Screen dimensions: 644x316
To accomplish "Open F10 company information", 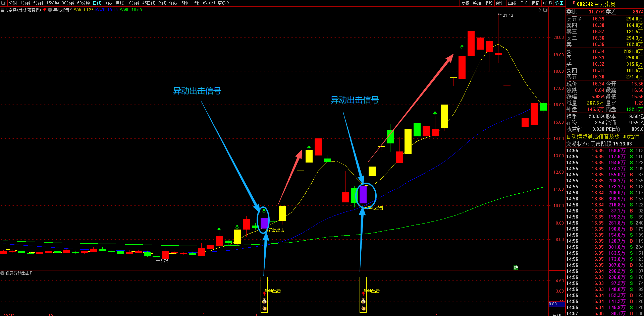I will pyautogui.click(x=524, y=3).
